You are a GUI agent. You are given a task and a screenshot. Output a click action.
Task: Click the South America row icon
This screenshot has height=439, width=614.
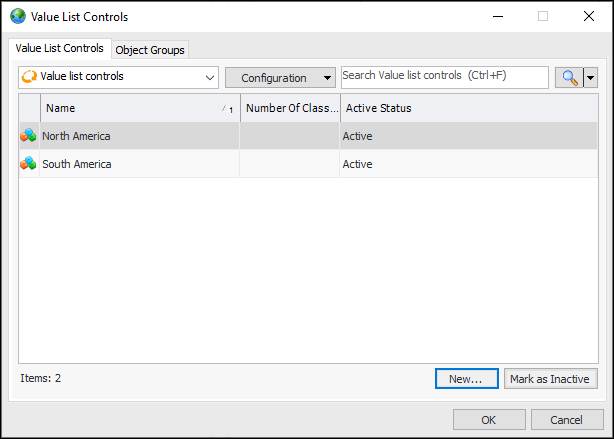(28, 164)
